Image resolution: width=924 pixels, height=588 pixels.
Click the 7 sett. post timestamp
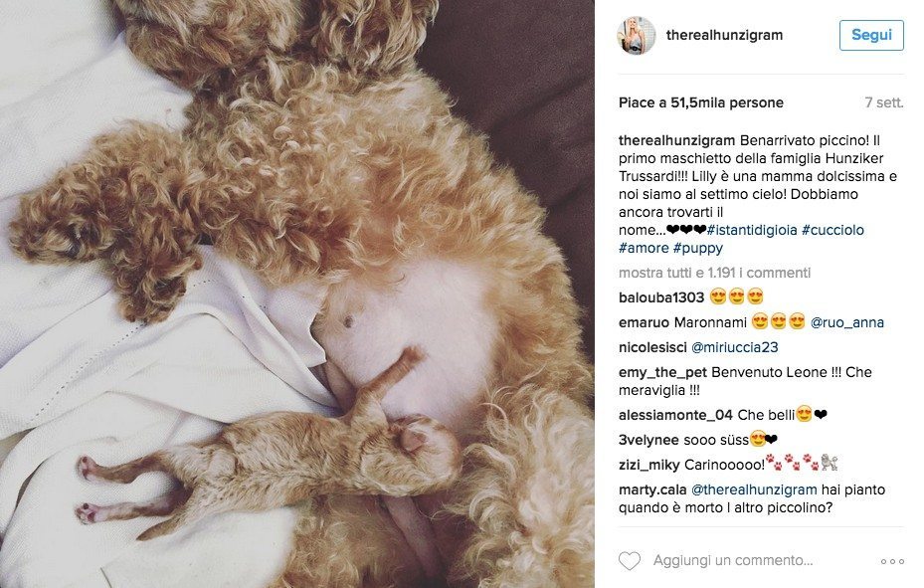click(x=884, y=103)
